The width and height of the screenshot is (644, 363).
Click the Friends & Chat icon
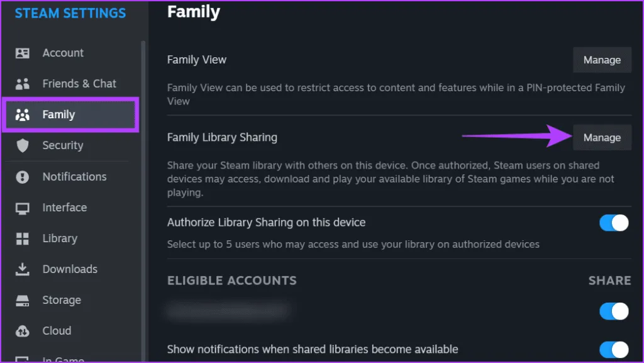tap(23, 84)
